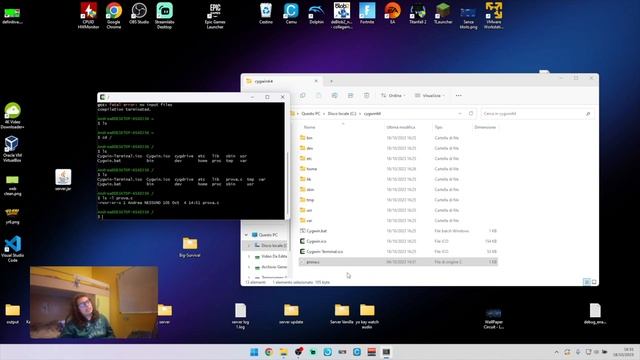Click search box Cerca in cygwin64
Viewport: 640px width, 360px height.
click(537, 113)
